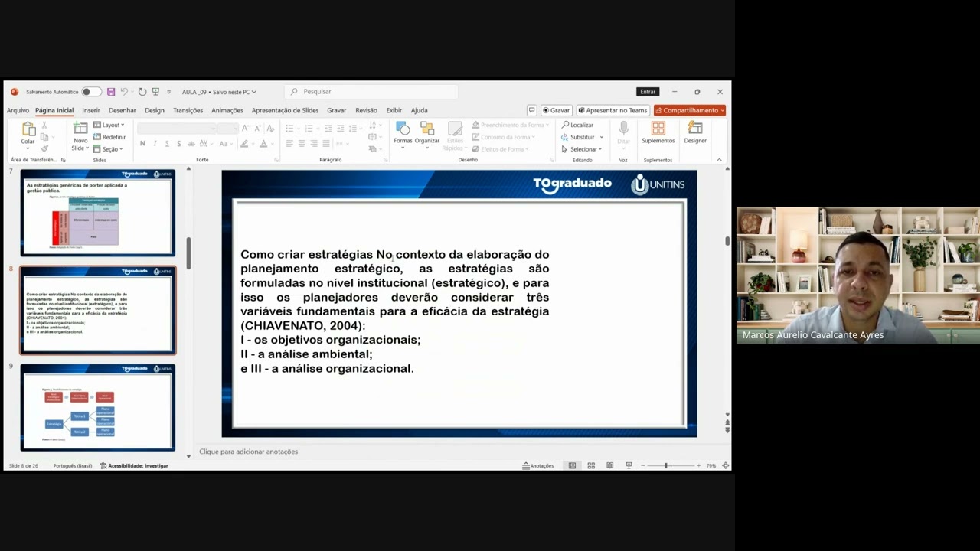Toggle justify text alignment

(x=326, y=144)
